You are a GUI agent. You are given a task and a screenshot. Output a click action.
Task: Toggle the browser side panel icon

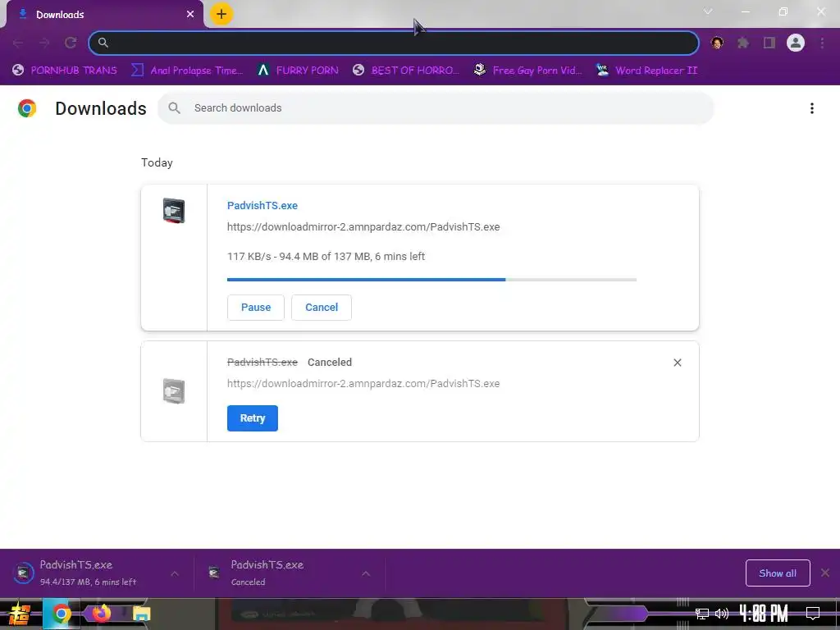[x=769, y=43]
